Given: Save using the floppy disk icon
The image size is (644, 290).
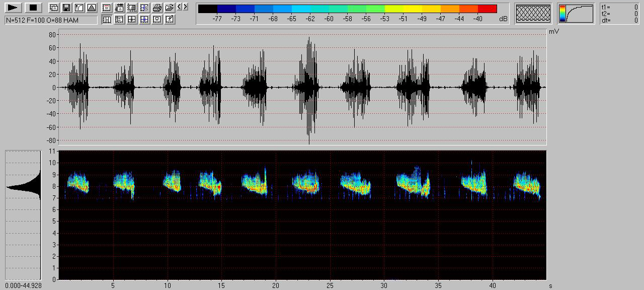Looking at the screenshot, I should click(66, 8).
